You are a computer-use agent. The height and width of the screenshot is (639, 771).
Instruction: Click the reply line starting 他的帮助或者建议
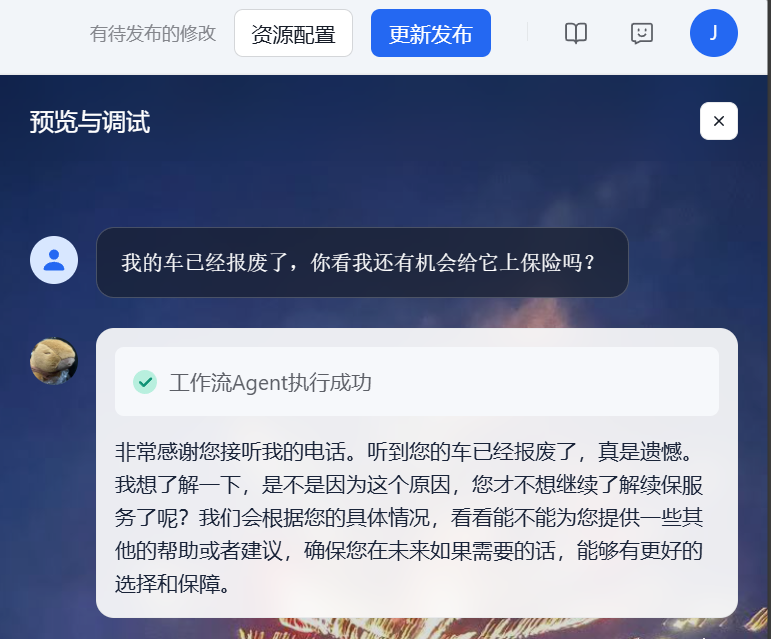(409, 551)
